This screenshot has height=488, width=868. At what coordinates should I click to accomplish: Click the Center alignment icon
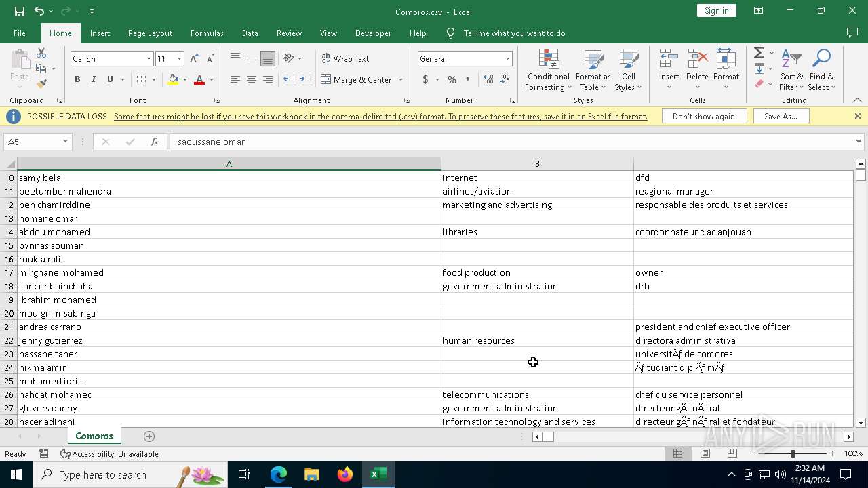click(252, 79)
